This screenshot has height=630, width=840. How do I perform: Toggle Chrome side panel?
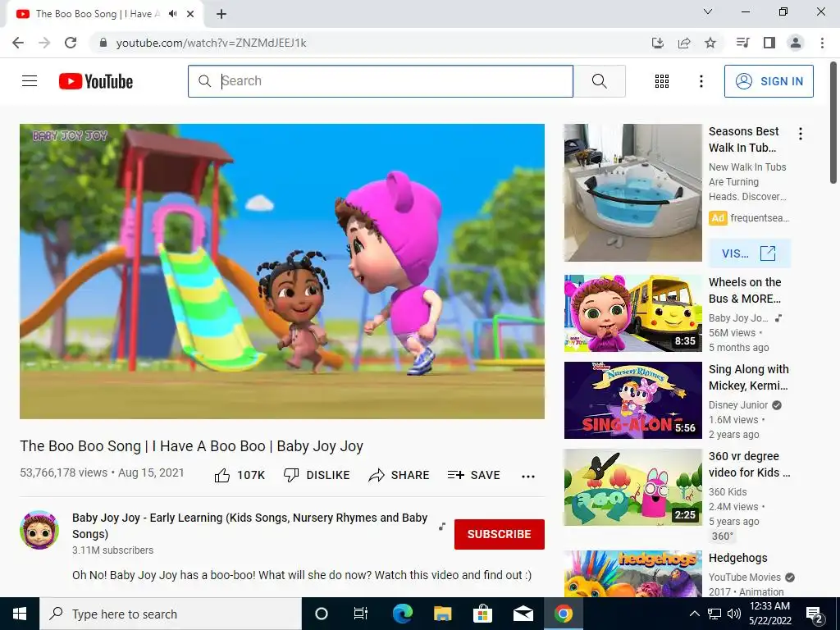tap(769, 43)
